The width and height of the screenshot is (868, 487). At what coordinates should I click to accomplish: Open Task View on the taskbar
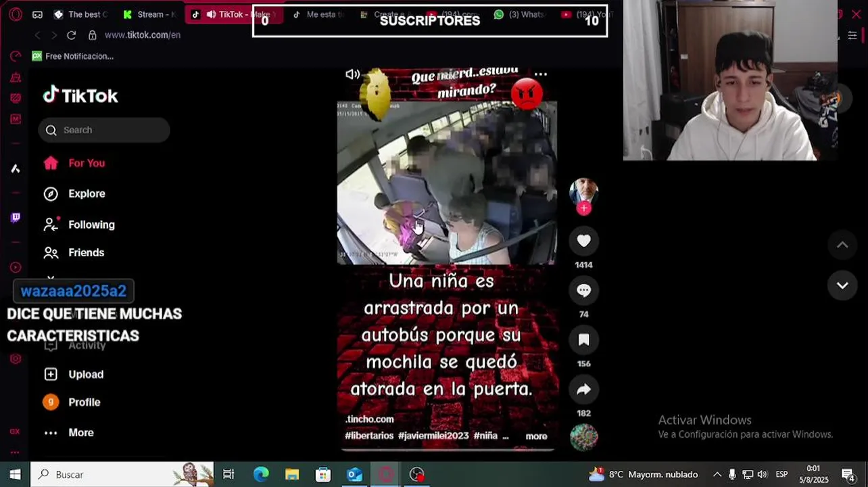228,474
